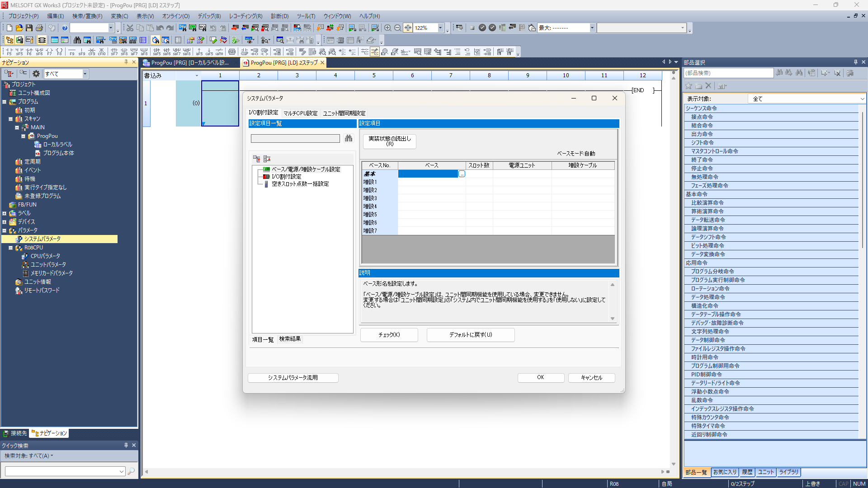Open the オンライン(O) menu
868x488 pixels.
tap(176, 16)
